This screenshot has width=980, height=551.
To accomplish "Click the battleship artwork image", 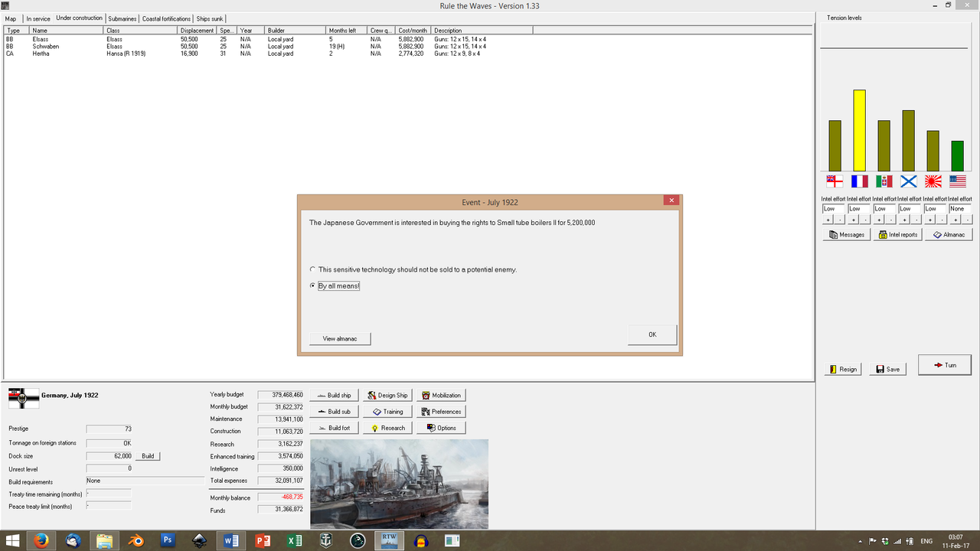I will pos(399,484).
